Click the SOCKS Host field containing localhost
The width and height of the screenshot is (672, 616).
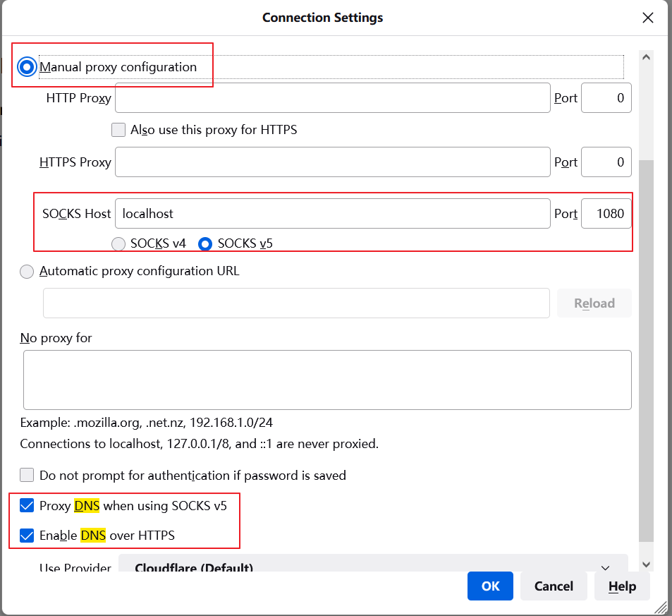click(332, 213)
